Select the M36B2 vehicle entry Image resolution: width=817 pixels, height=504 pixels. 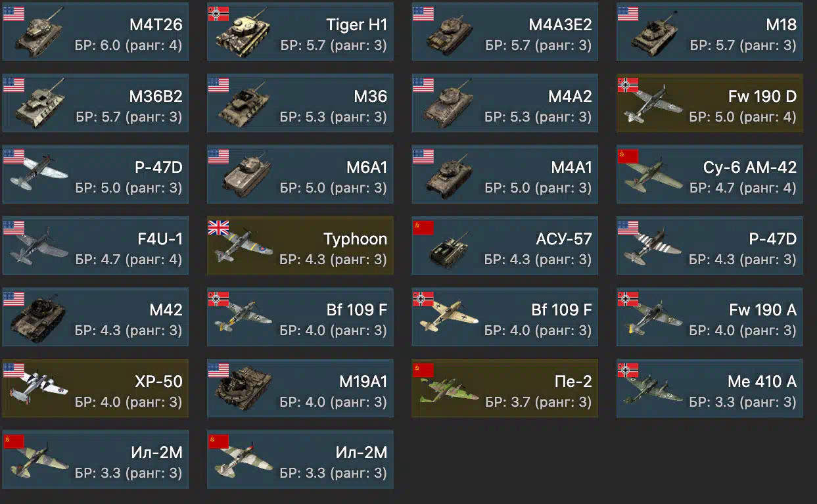[x=95, y=103]
